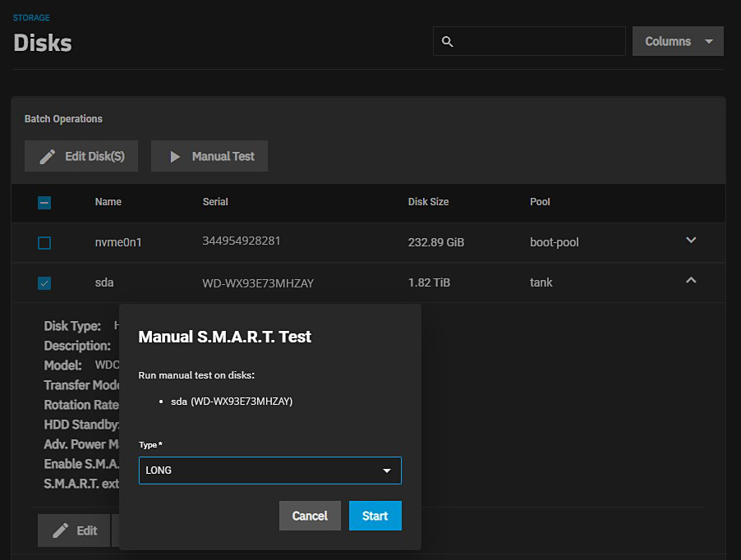Open the test Type dropdown showing LONG
741x560 pixels.
[x=269, y=470]
